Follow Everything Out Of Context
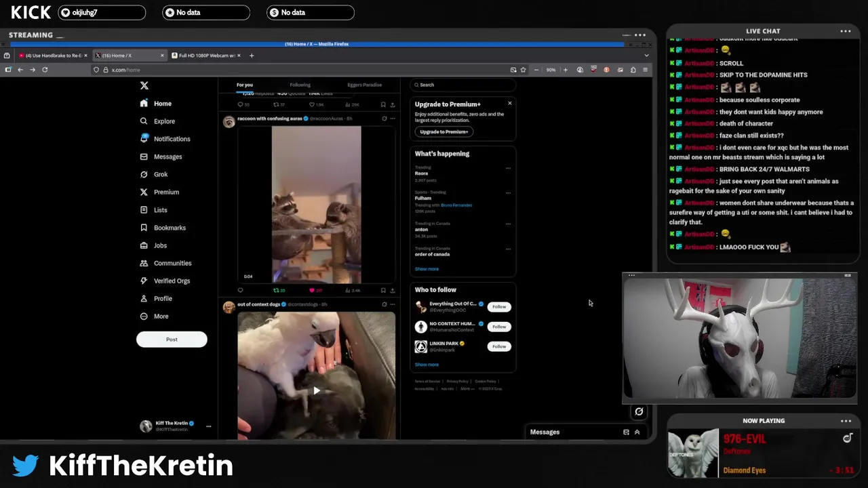This screenshot has width=868, height=488. coord(499,307)
